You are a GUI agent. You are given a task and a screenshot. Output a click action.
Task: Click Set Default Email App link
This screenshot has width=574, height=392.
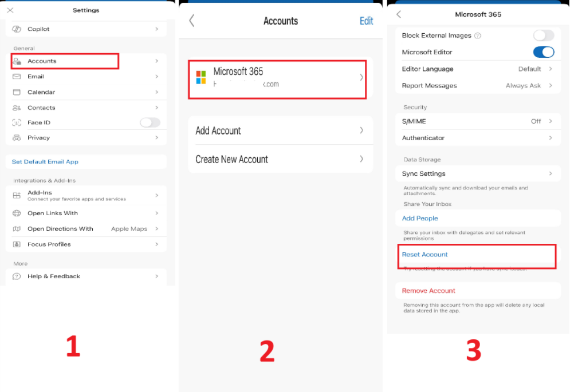point(45,161)
